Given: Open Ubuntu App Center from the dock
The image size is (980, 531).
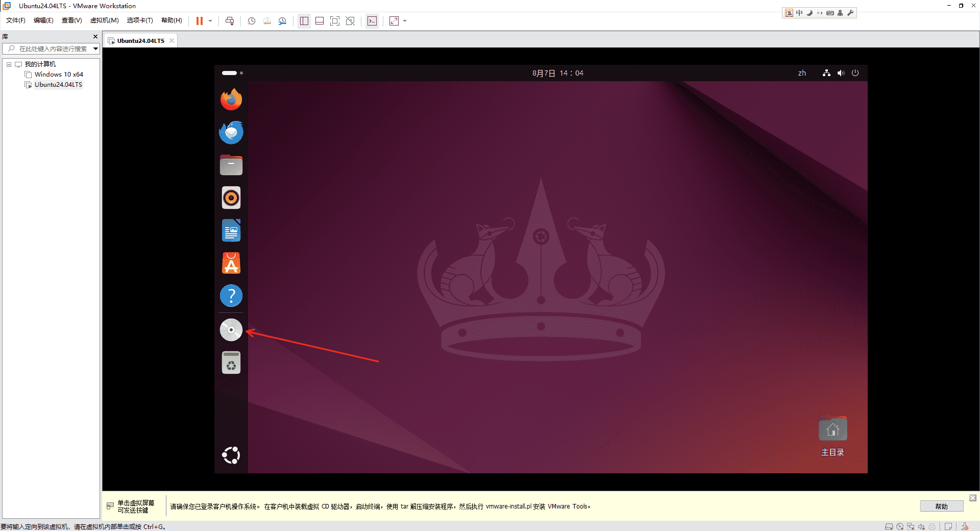Looking at the screenshot, I should pyautogui.click(x=231, y=263).
